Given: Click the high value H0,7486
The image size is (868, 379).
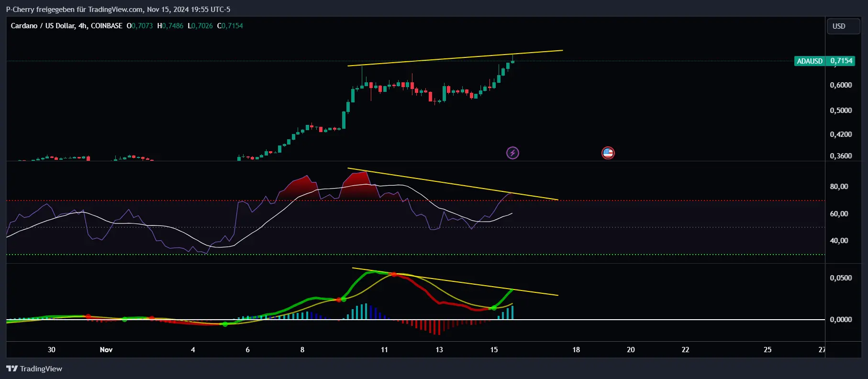Looking at the screenshot, I should (x=170, y=26).
